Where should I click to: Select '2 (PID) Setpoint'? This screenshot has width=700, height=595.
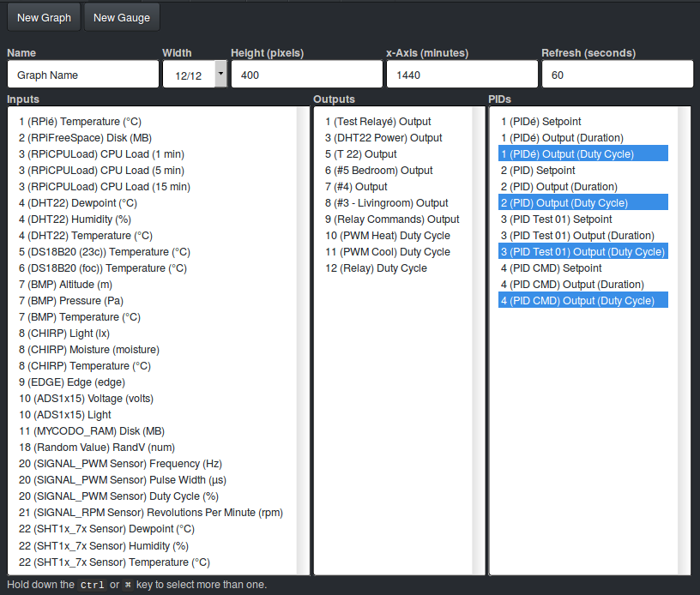(583, 171)
